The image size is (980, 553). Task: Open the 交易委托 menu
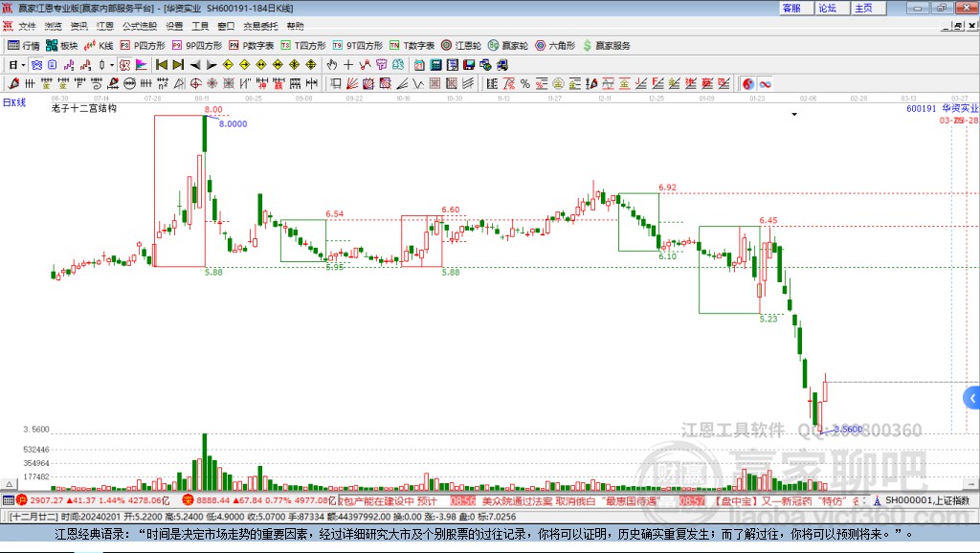point(260,26)
